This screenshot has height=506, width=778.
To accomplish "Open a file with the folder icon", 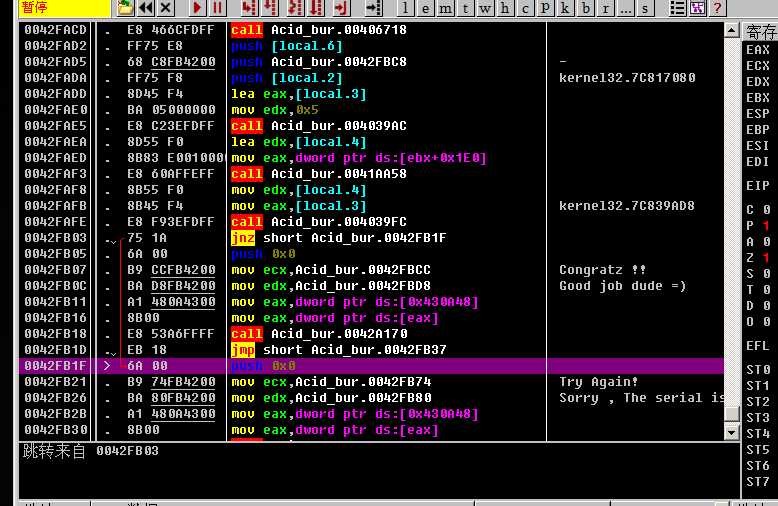I will 125,7.
